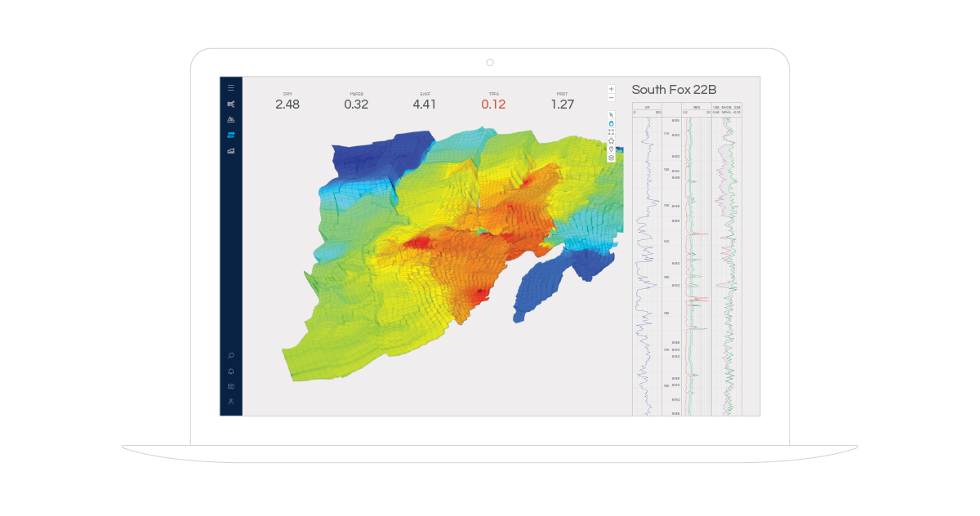Select the arrow pointer tool
980x516 pixels.
(x=611, y=114)
